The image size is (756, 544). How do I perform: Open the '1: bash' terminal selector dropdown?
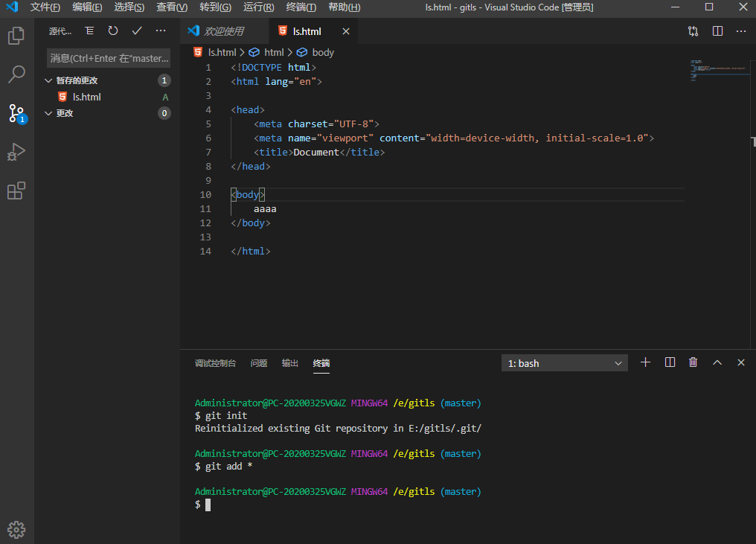[x=565, y=363]
